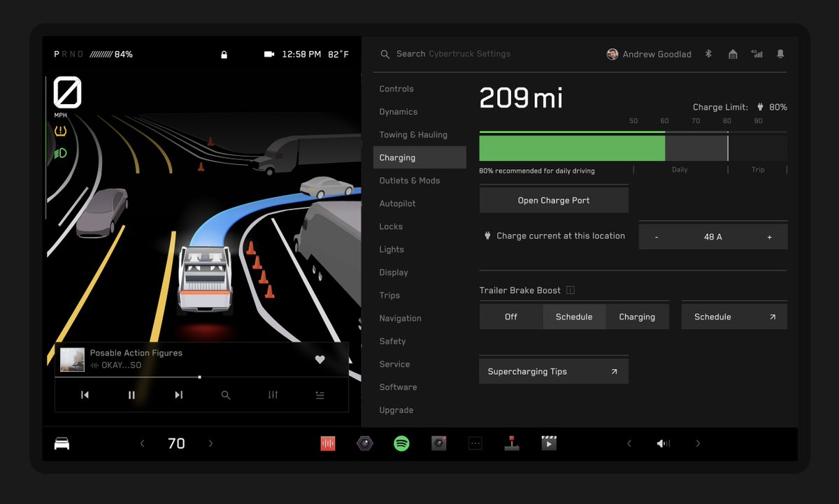Select Off for Trailer Brake Boost
839x504 pixels.
(x=511, y=317)
